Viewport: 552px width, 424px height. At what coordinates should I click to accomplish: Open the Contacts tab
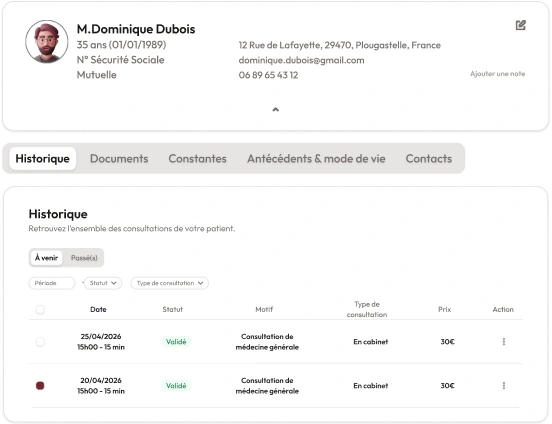coord(429,158)
